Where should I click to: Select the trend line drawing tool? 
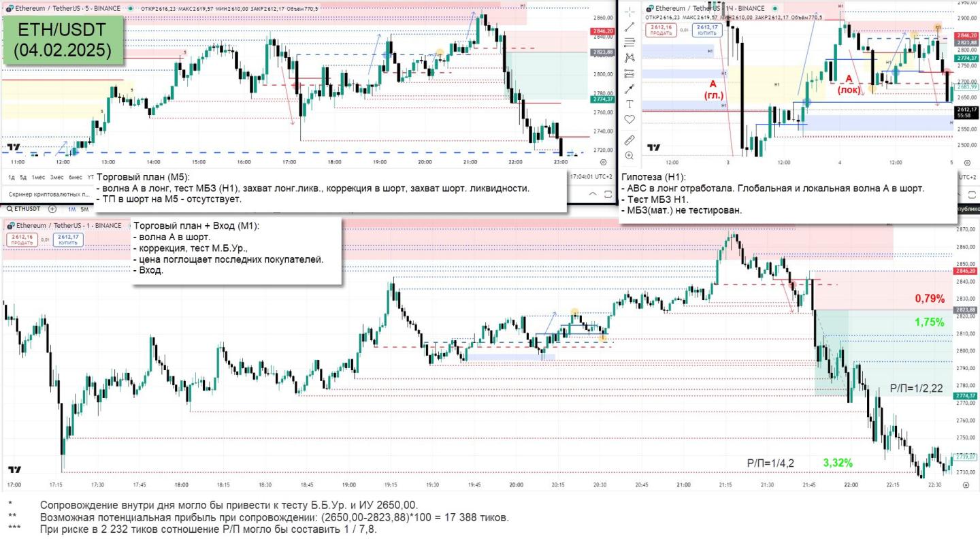[630, 27]
